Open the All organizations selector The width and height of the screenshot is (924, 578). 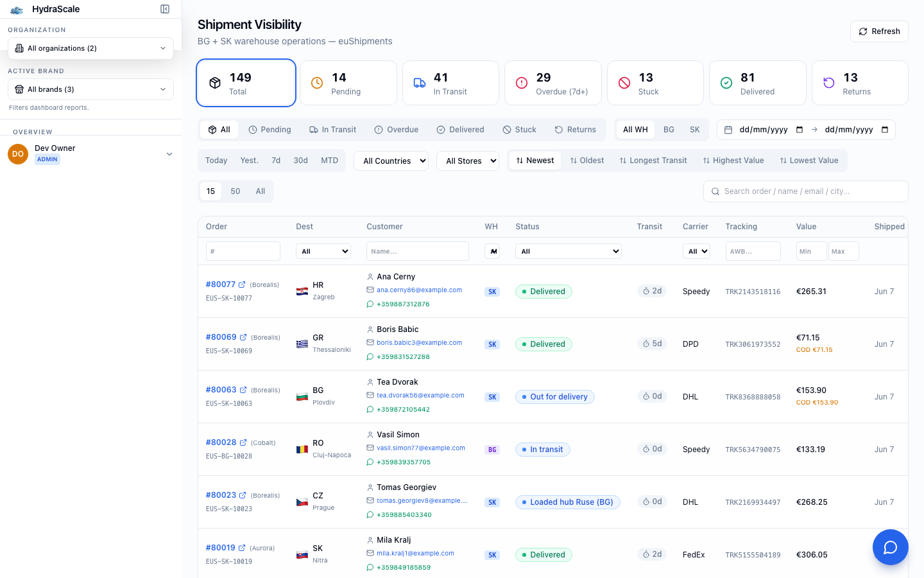coord(90,48)
